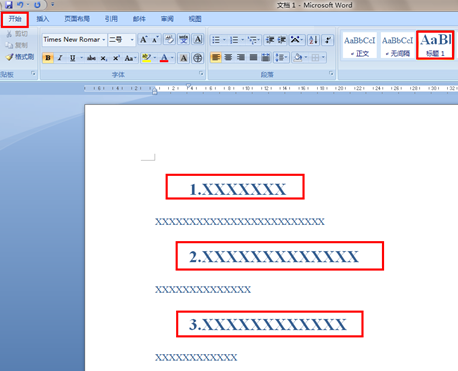Apply the 正文 normal style
The width and height of the screenshot is (458, 371).
tap(360, 46)
